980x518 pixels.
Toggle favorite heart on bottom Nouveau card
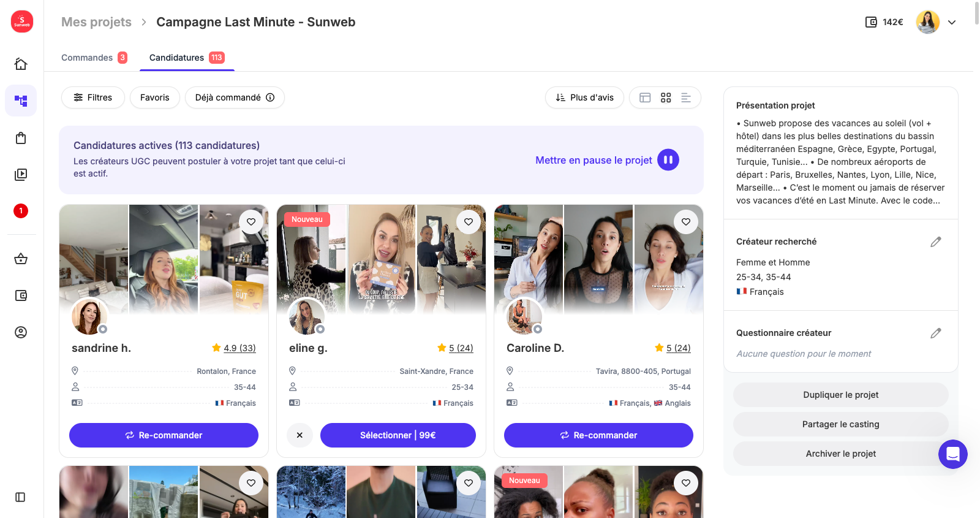[686, 483]
